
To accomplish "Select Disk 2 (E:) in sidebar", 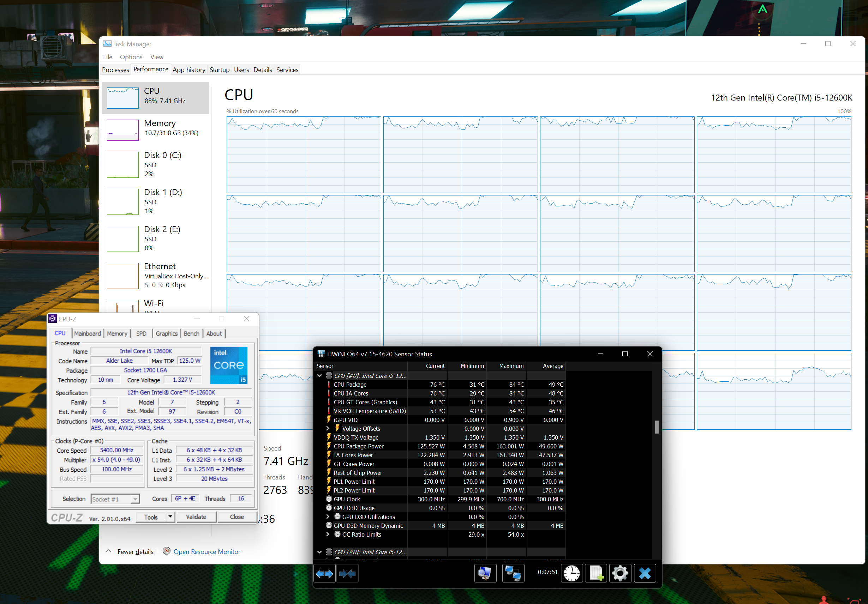I will point(155,238).
